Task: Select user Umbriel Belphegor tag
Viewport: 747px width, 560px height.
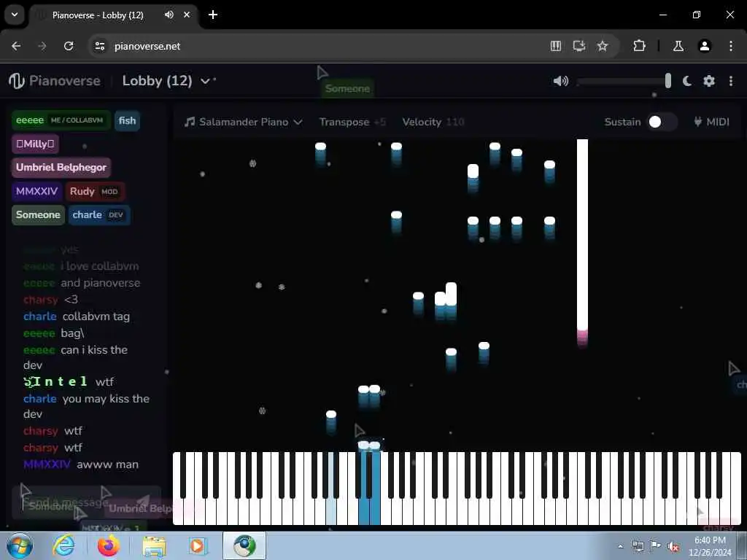Action: [61, 167]
